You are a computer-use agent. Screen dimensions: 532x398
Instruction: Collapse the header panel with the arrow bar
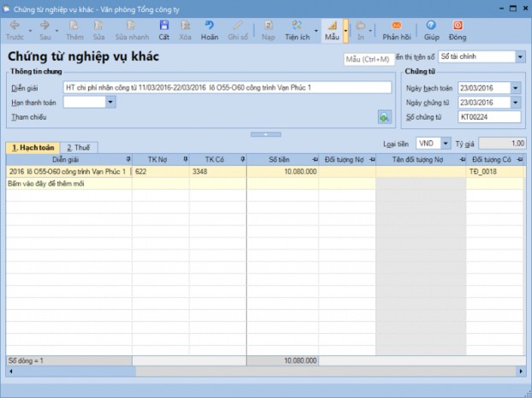(x=266, y=134)
